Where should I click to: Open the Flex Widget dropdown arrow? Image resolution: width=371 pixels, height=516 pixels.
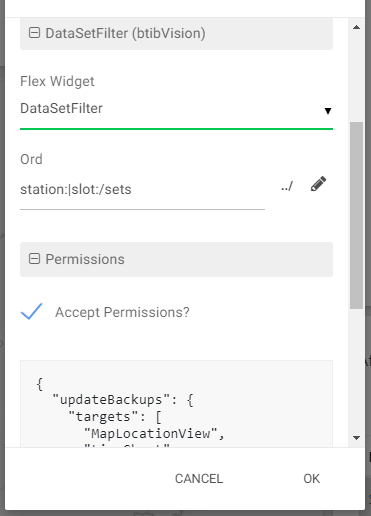tap(328, 111)
